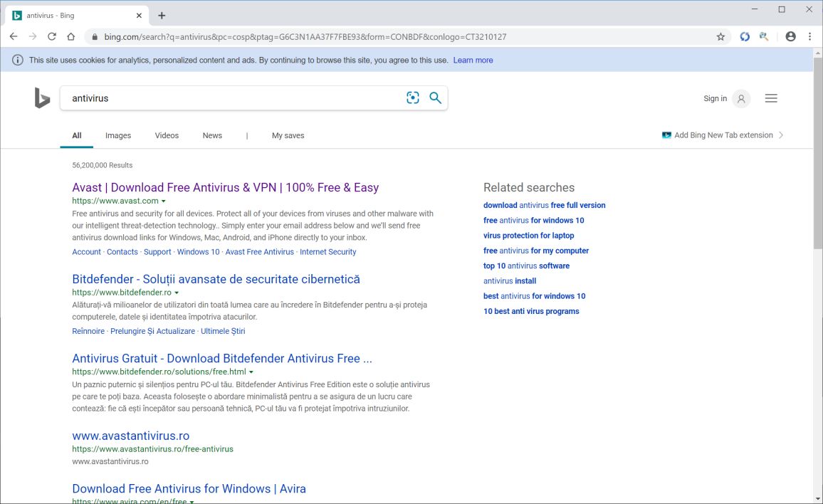This screenshot has height=504, width=823.
Task: Switch to the News tab
Action: (x=212, y=135)
